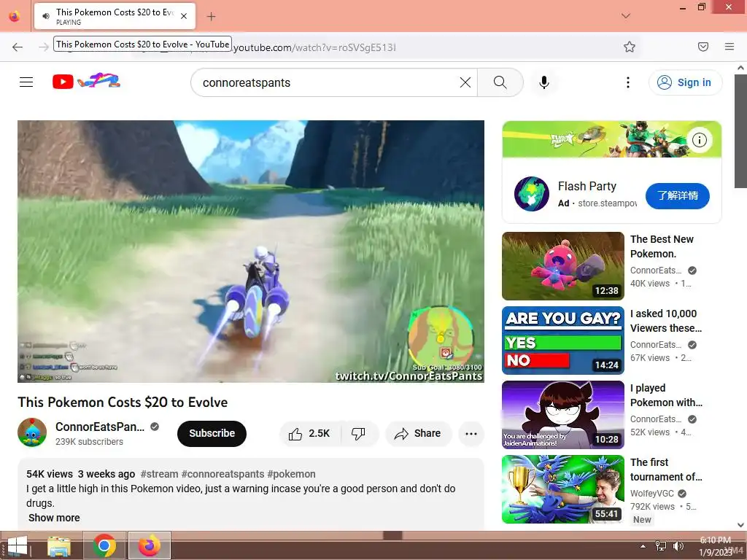Open 'I played Pokemon with' title
This screenshot has width=747, height=560.
(x=665, y=395)
